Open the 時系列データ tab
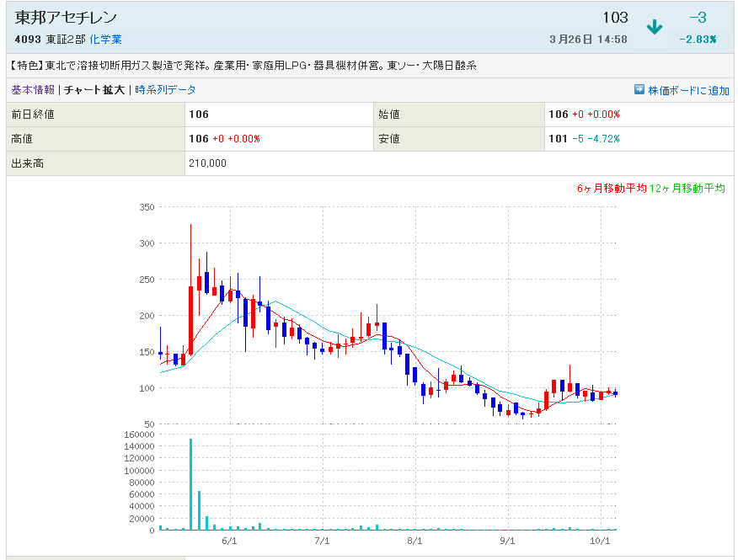Image resolution: width=738 pixels, height=560 pixels. click(165, 90)
